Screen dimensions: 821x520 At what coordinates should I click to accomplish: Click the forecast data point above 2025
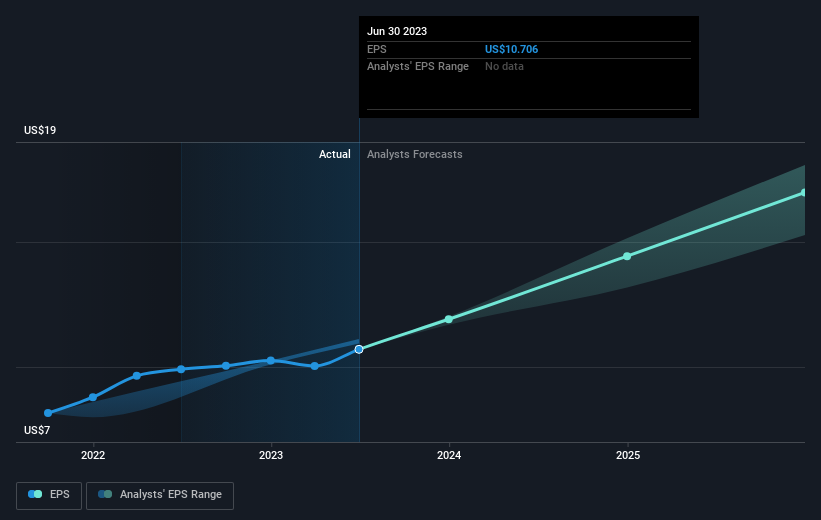[627, 256]
